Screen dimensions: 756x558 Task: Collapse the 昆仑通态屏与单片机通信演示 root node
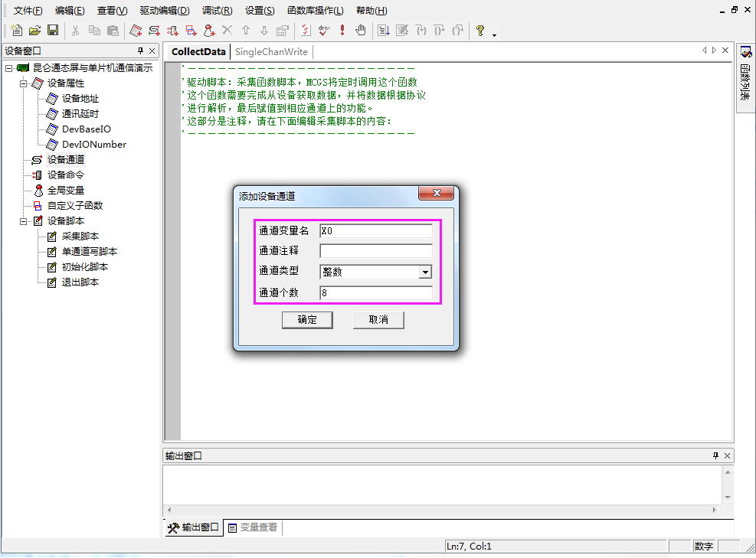(8, 68)
